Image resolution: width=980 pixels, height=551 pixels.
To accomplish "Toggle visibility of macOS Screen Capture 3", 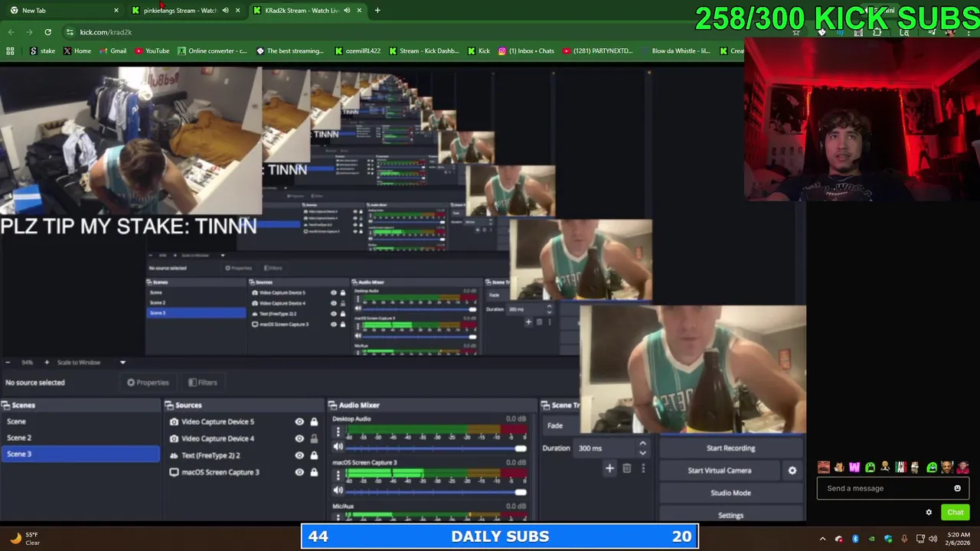I will click(299, 472).
